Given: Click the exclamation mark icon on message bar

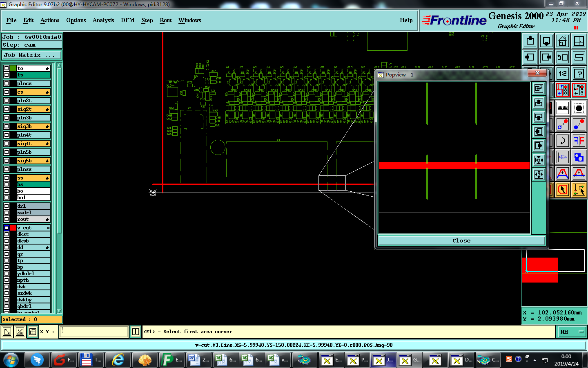Looking at the screenshot, I should pyautogui.click(x=136, y=332).
